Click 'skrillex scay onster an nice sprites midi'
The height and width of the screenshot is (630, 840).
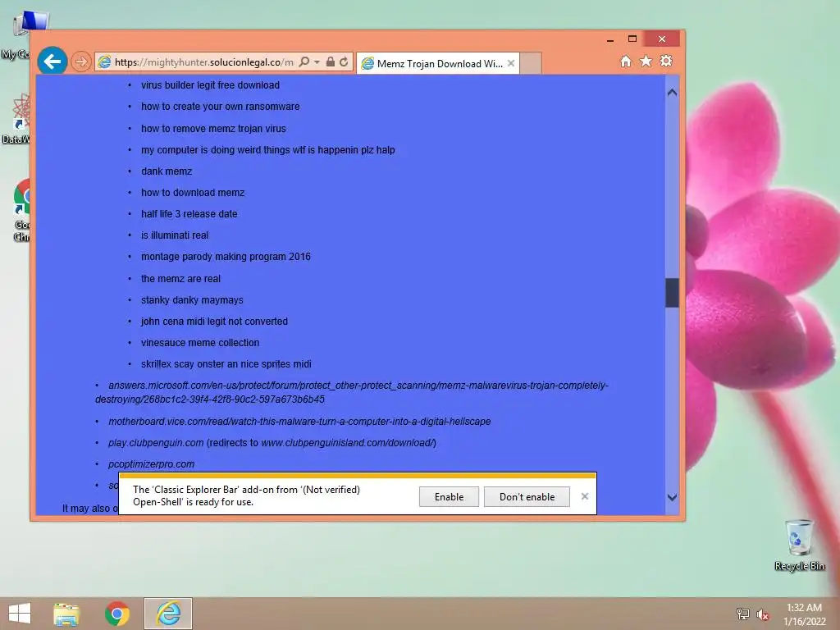(x=226, y=364)
